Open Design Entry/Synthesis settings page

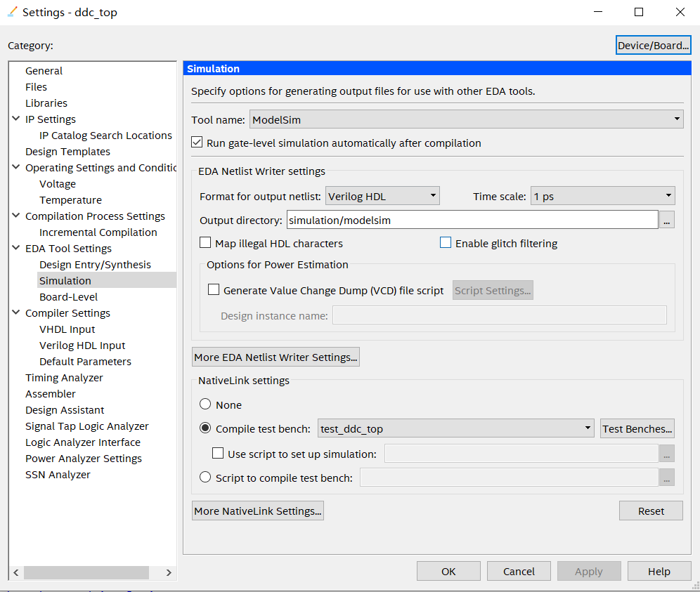(95, 265)
